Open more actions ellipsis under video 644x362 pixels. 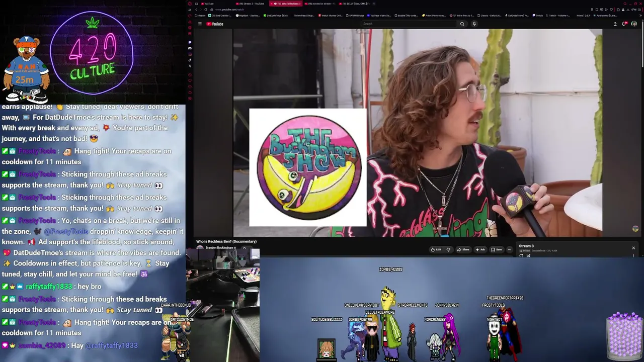click(x=509, y=249)
